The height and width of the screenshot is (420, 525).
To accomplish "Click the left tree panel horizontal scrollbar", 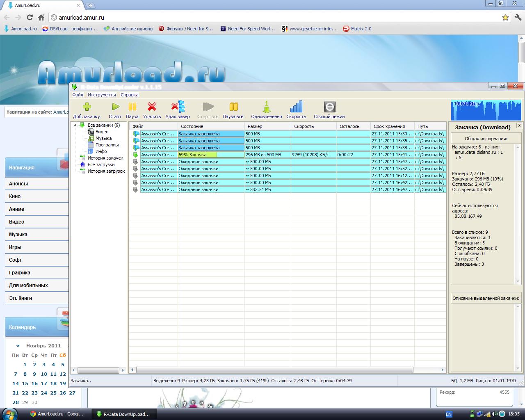I will (98, 370).
